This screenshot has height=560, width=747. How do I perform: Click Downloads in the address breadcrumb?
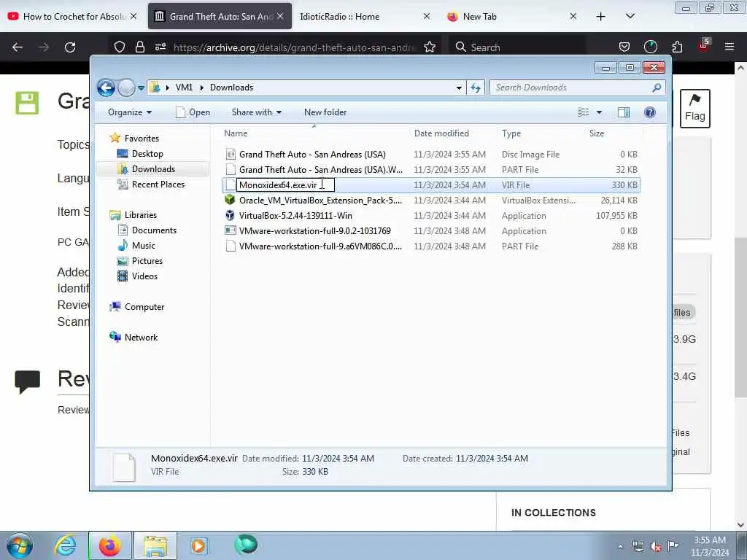pyautogui.click(x=231, y=87)
